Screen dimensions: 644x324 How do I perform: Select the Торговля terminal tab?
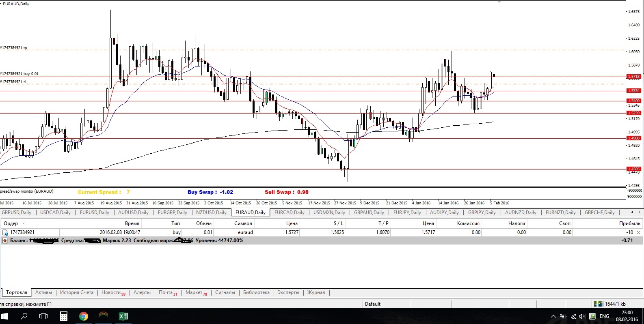(x=17, y=292)
